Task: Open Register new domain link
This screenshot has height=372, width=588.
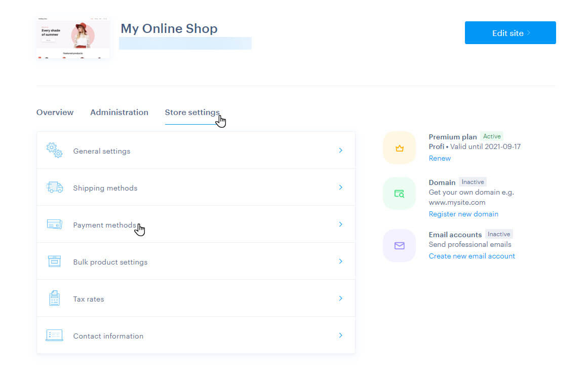Action: [x=463, y=214]
